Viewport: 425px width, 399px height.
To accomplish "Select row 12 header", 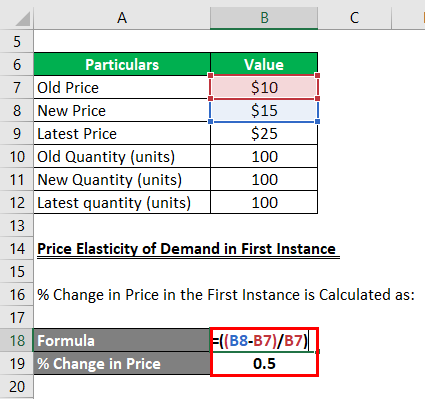I will (x=17, y=202).
